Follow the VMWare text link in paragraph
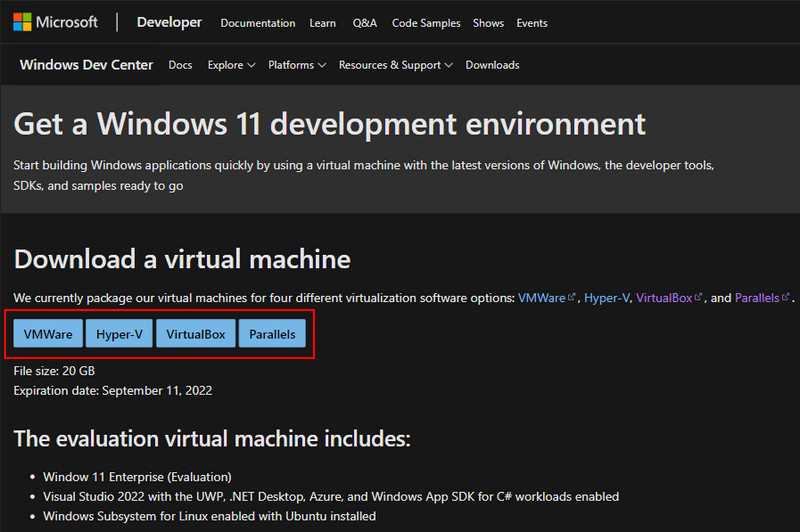The image size is (800, 532). (x=541, y=298)
